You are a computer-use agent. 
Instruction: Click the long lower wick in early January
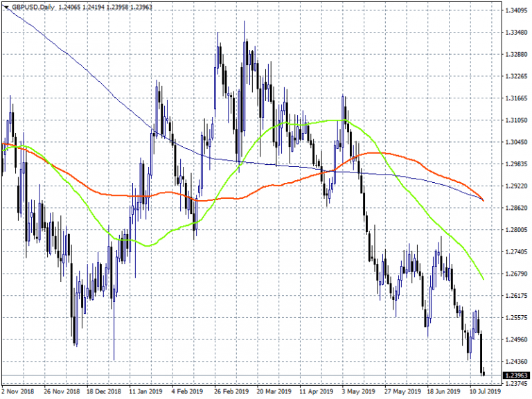(114, 339)
